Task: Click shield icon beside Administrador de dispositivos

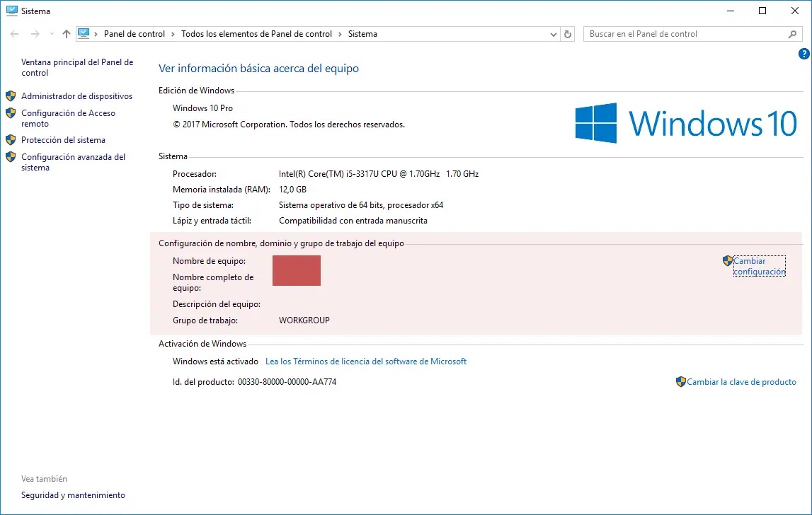Action: tap(11, 96)
